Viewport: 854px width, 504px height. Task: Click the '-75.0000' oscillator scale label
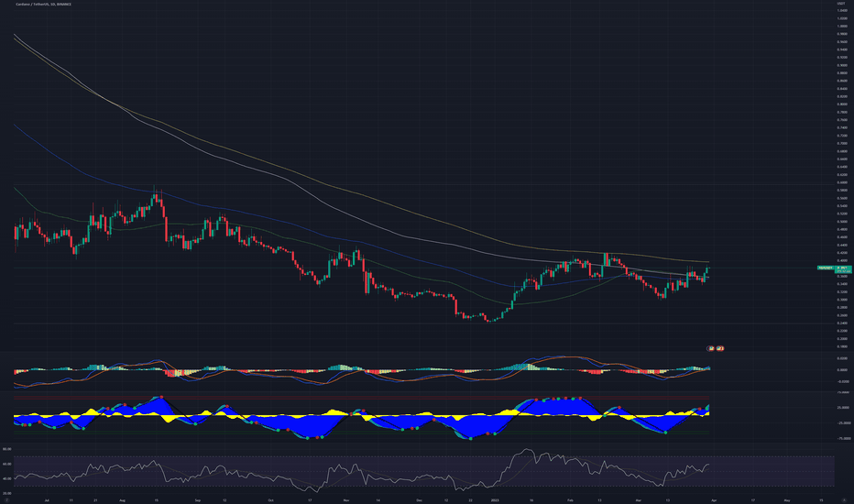click(x=843, y=438)
